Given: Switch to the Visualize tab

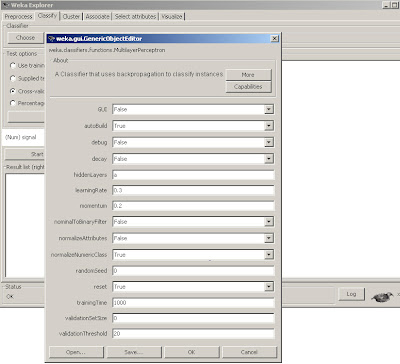Looking at the screenshot, I should [x=172, y=17].
